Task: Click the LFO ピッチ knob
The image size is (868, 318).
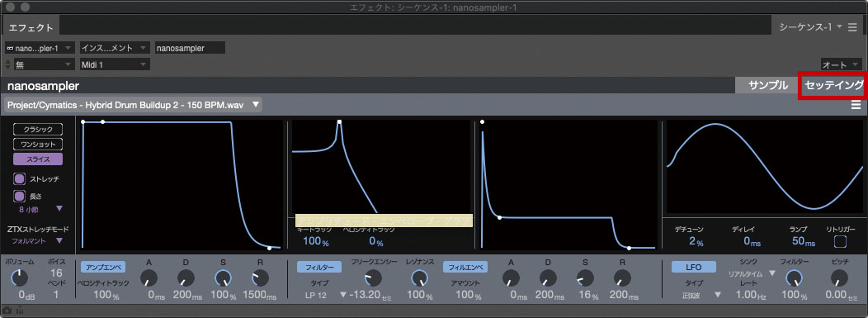Action: pyautogui.click(x=839, y=278)
